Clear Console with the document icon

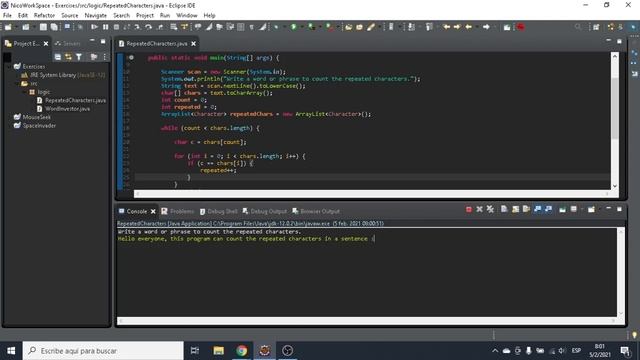(504, 209)
